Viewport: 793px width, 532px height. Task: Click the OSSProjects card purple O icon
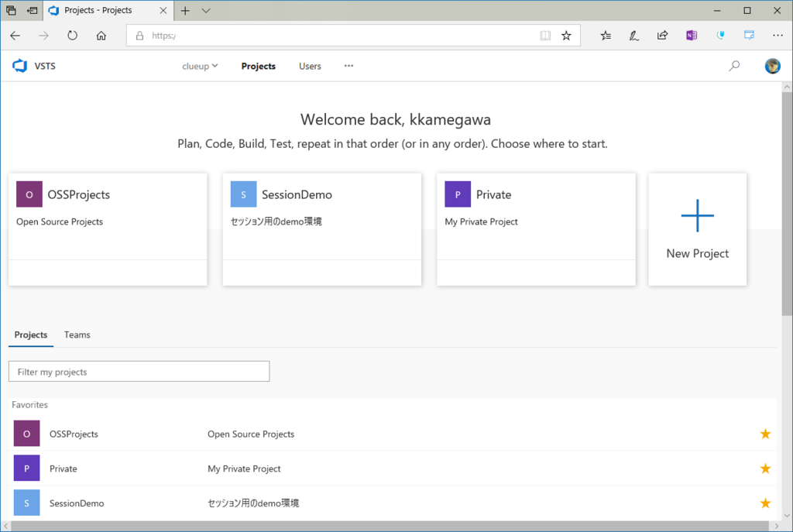coord(29,194)
